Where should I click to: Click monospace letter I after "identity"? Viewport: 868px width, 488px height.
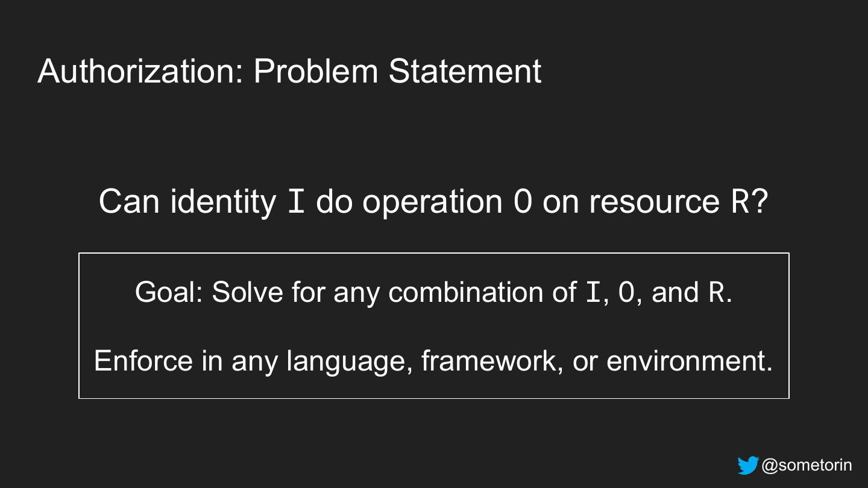[296, 202]
